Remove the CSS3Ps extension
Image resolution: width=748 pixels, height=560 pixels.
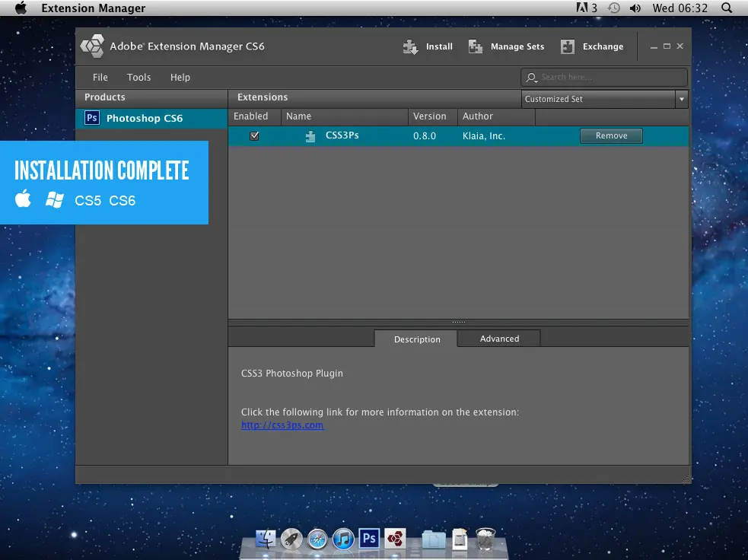[611, 136]
